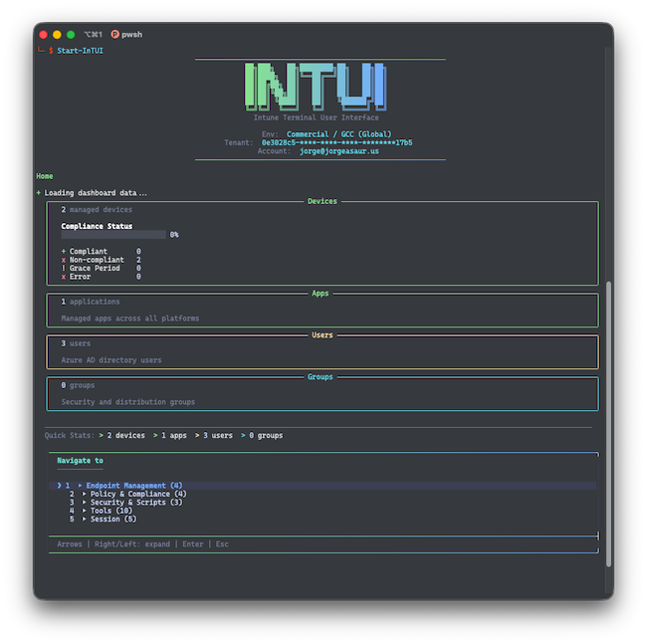Click the pwsh tab title
The height and width of the screenshot is (644, 647).
[x=132, y=34]
